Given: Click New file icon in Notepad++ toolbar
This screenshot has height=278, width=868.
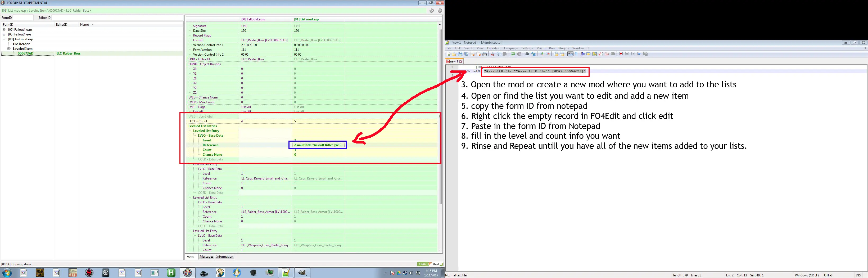Looking at the screenshot, I should point(449,54).
